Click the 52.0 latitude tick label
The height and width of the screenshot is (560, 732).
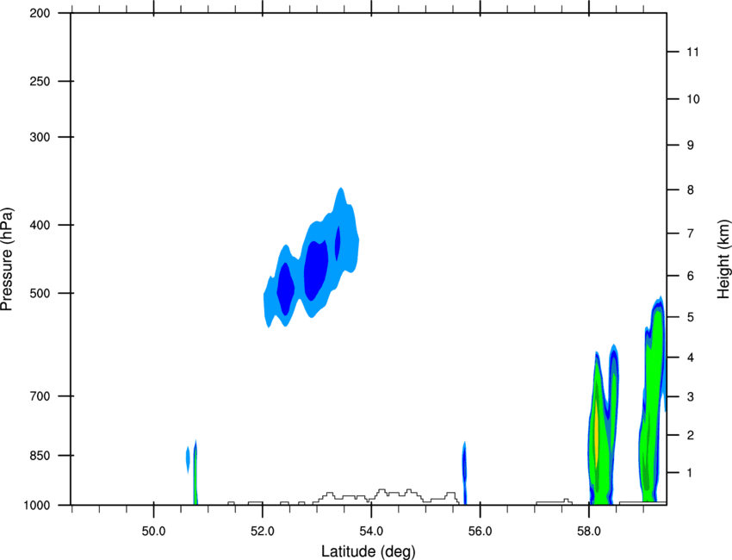pyautogui.click(x=263, y=532)
